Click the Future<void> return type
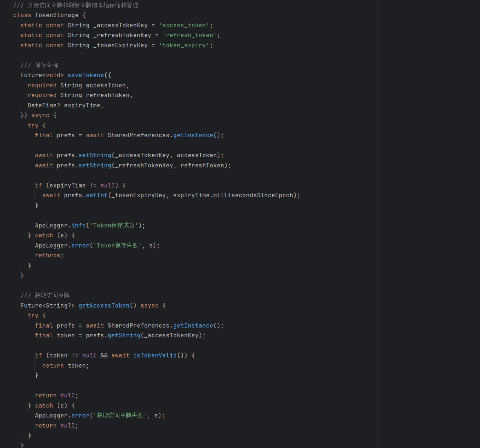The height and width of the screenshot is (448, 480). pos(42,75)
